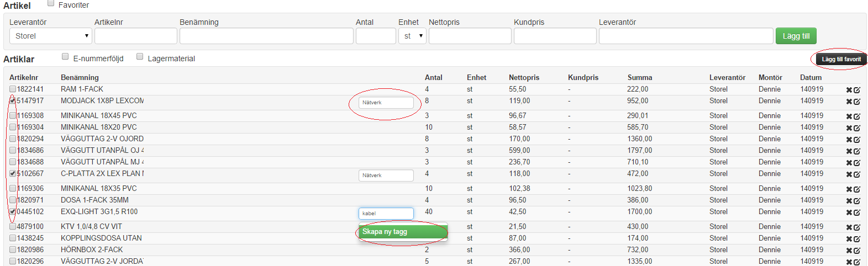The width and height of the screenshot is (868, 266).
Task: Edit the VÄGGUTTAG 2-V OJORD row
Action: tap(857, 140)
